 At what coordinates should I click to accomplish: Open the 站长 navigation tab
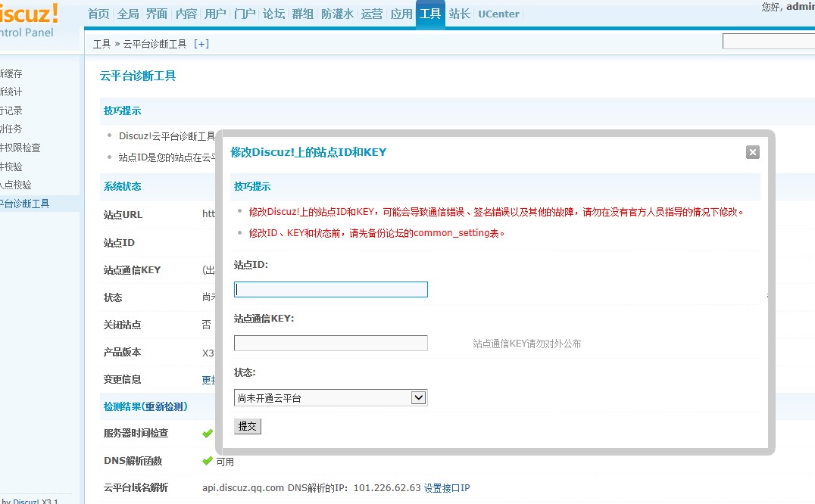(x=460, y=14)
